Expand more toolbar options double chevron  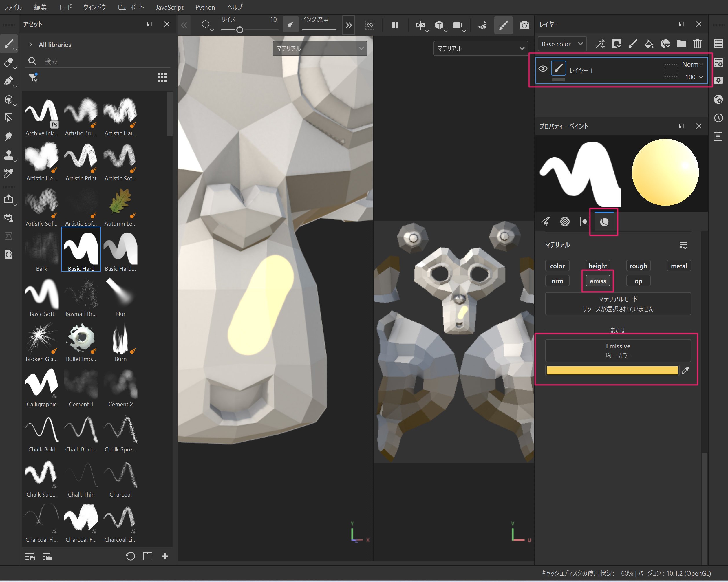pyautogui.click(x=348, y=25)
